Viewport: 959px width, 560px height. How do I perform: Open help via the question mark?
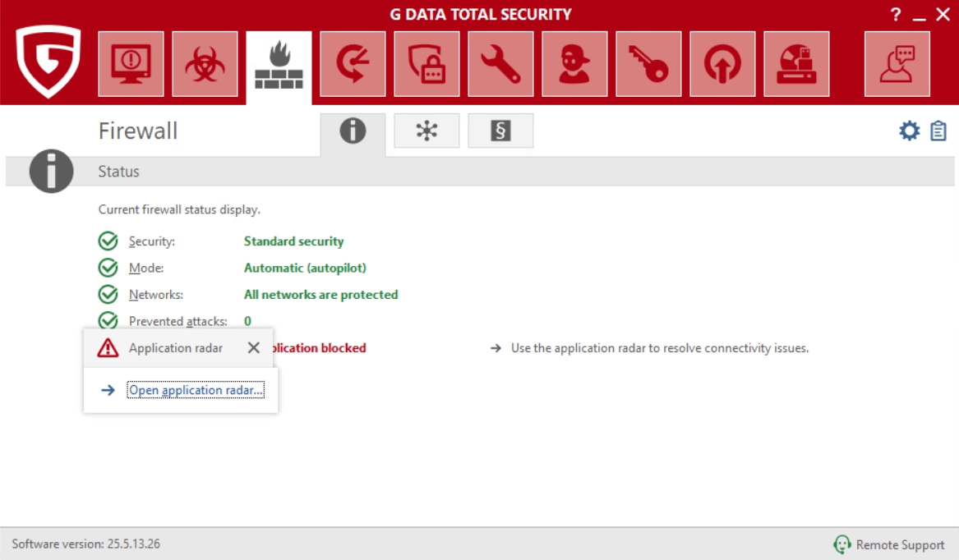(896, 15)
